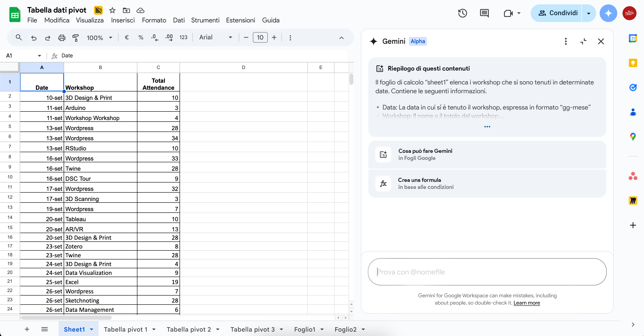Open Google Maps side panel icon
The width and height of the screenshot is (644, 336).
(x=633, y=137)
